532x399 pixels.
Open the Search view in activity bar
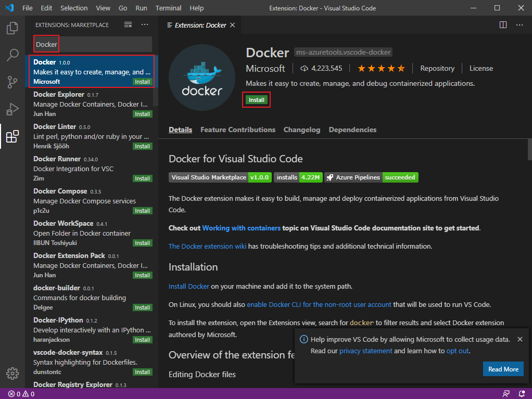coord(12,55)
